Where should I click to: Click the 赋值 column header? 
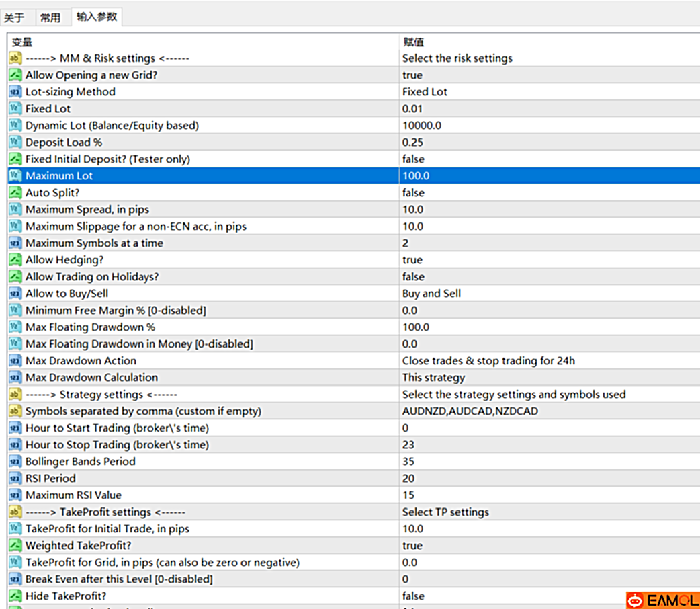click(412, 42)
